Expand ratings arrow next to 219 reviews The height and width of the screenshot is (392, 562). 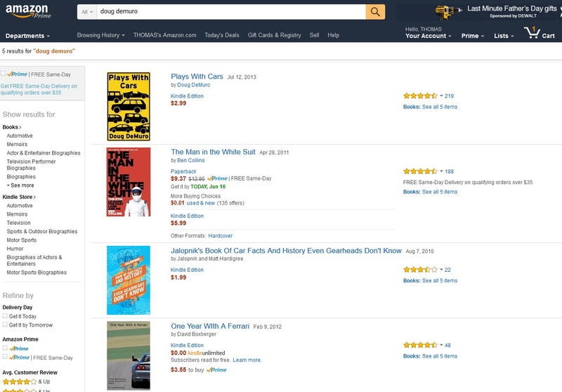441,96
